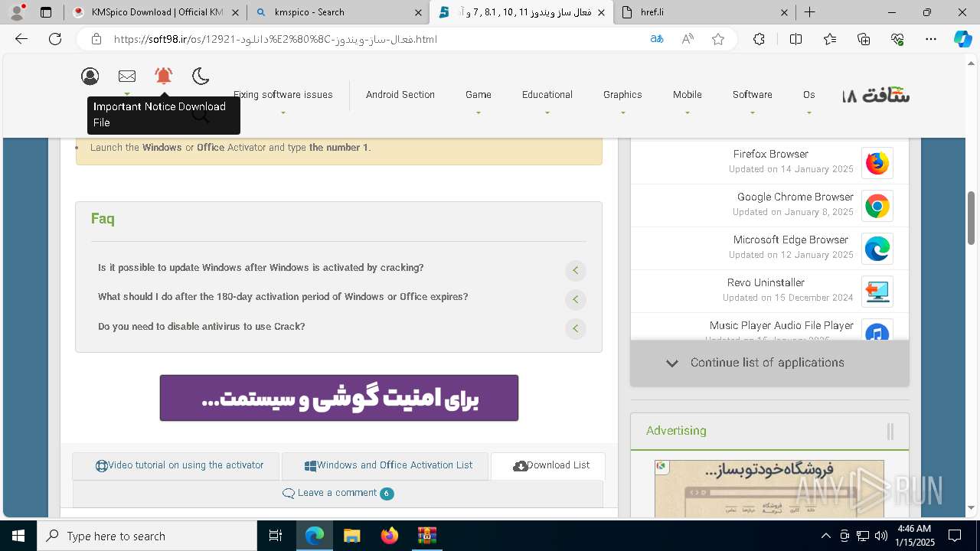This screenshot has width=980, height=551.
Task: Open Collections icon in toolbar
Action: [864, 39]
